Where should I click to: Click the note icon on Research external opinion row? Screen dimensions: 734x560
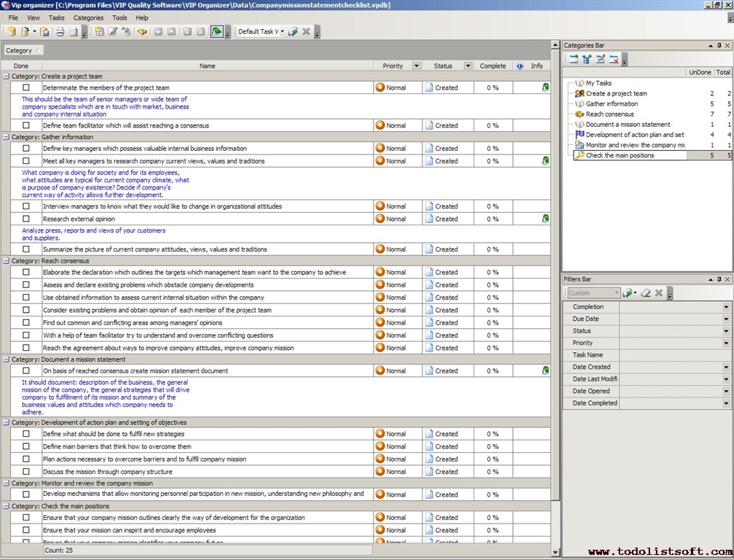545,219
